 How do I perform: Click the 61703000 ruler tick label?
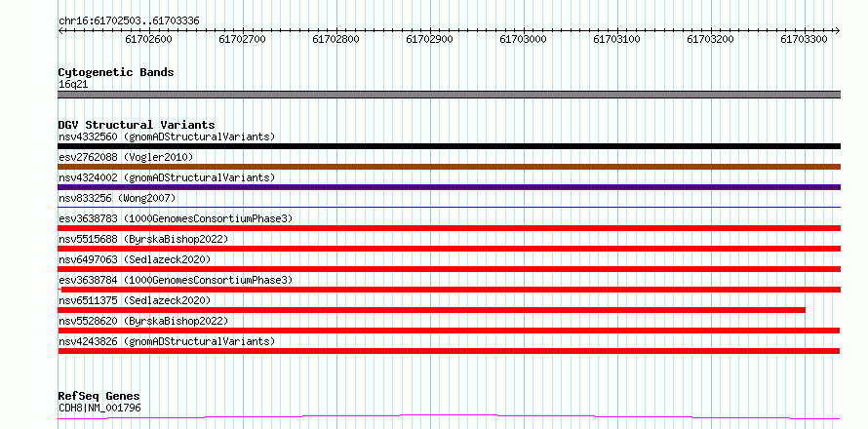coord(523,39)
